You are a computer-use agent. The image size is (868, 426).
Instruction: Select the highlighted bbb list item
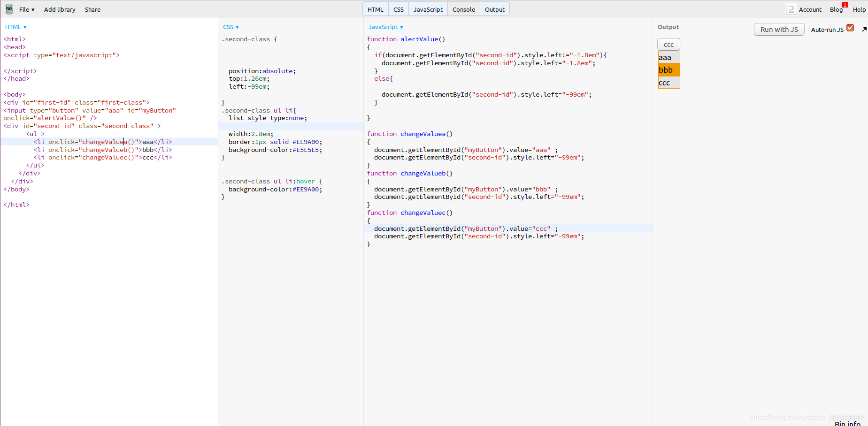point(669,70)
